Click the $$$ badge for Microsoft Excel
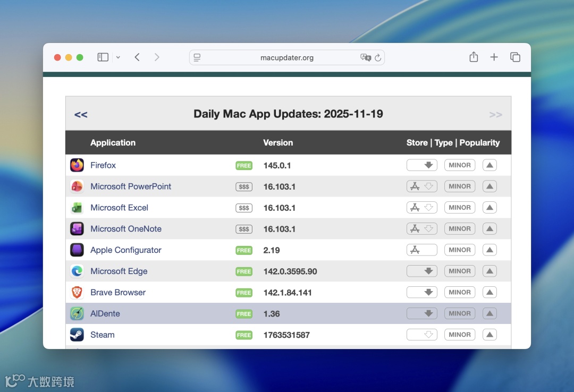Screen dimensions: 574x392 pos(244,208)
